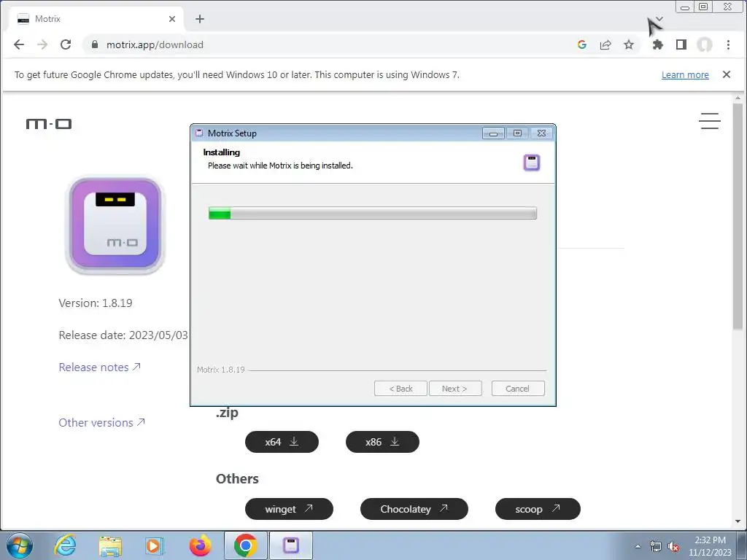Open the hamburger menu on webpage
Screen dimensions: 747x560
tap(709, 121)
